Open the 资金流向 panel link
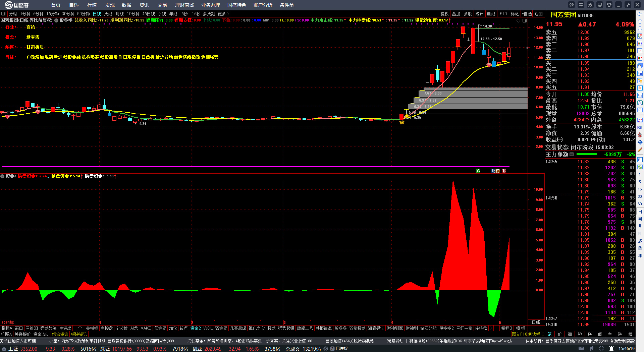The height and width of the screenshot is (352, 644). [41, 334]
